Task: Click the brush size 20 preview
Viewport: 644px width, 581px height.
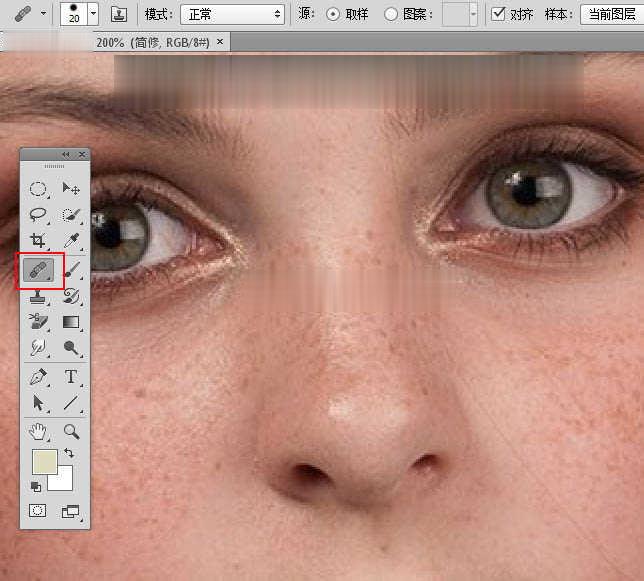Action: [74, 14]
